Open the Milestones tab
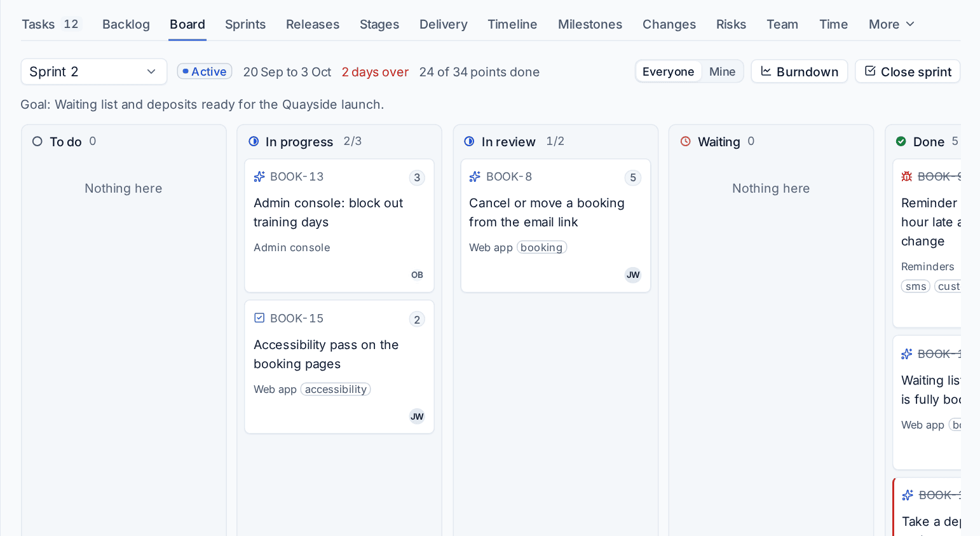The image size is (980, 536). (x=590, y=24)
